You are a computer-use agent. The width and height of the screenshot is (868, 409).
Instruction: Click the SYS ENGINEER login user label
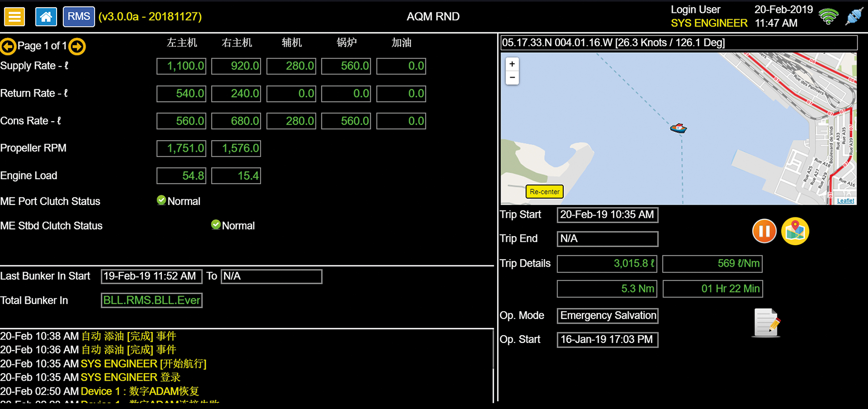tap(709, 23)
